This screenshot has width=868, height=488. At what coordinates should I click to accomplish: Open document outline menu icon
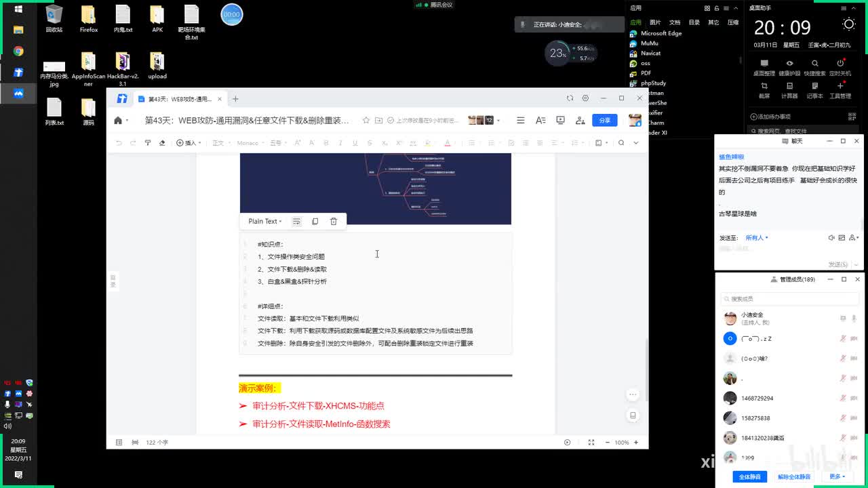click(x=521, y=120)
